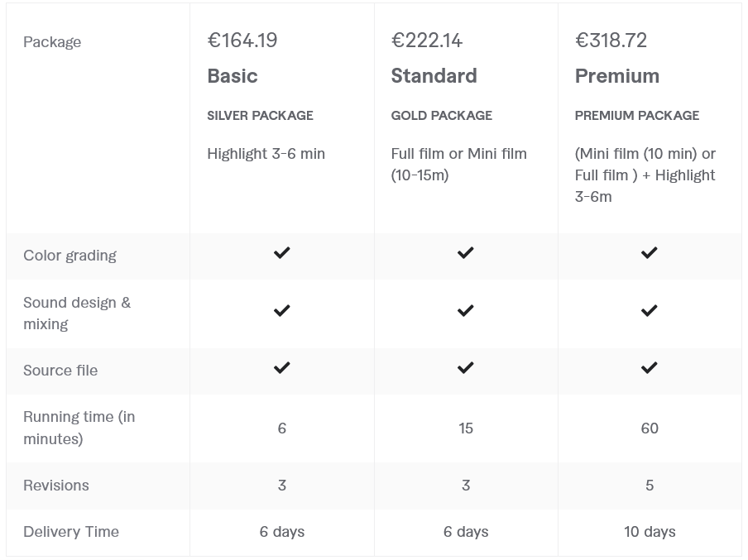Click Standard Sound design & mixing checkmark

coord(465,310)
